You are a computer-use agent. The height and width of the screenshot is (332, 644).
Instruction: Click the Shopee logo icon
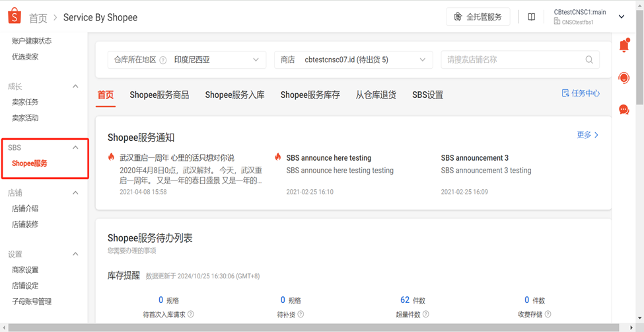14,16
